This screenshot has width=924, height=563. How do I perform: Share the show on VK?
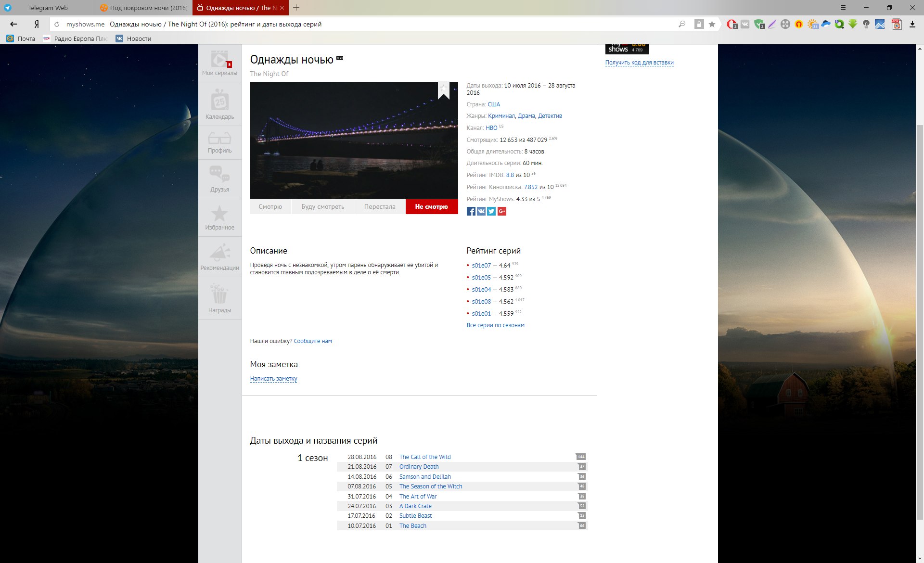481,211
